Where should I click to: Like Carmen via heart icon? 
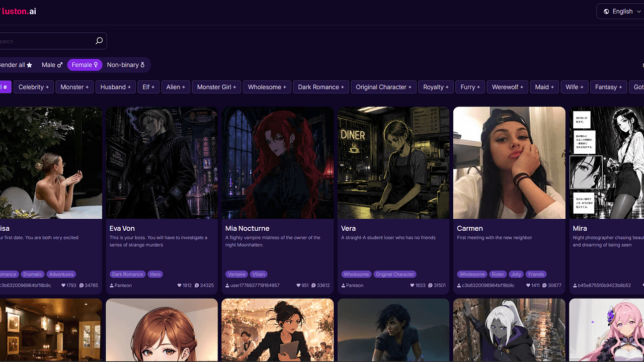click(x=528, y=285)
